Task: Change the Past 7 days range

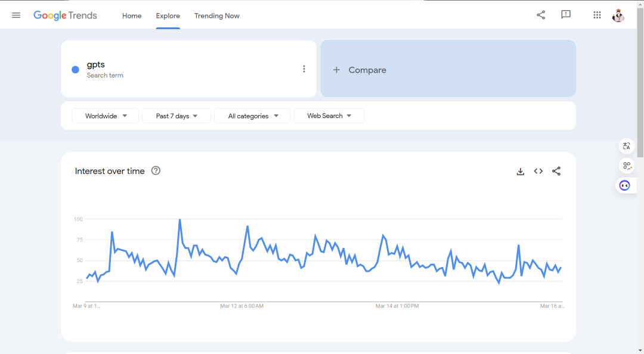Action: 177,116
